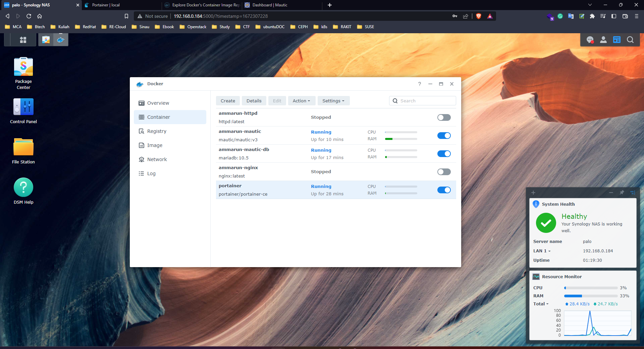
Task: Open Registry in Docker sidebar
Action: coord(170,131)
